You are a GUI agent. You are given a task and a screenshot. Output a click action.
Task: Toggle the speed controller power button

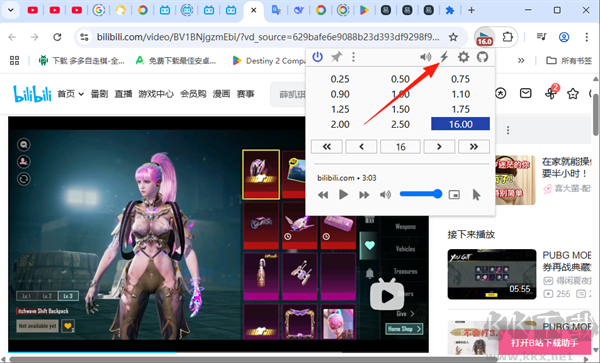coord(317,57)
